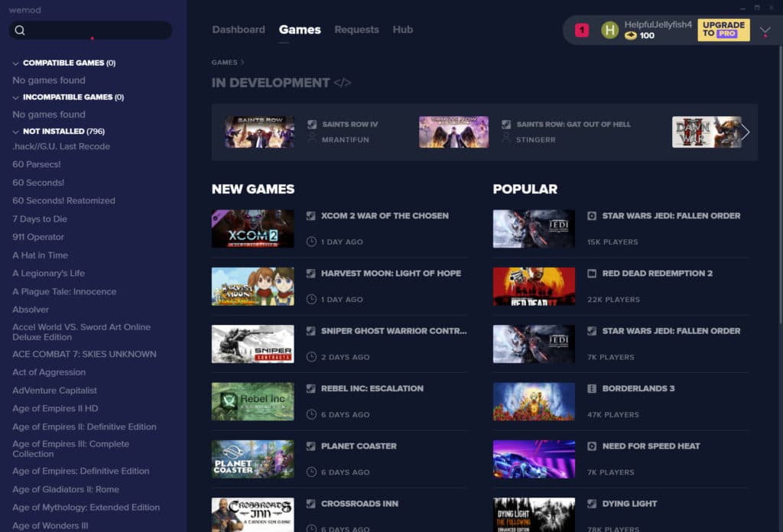Open Need for Speed Heat title
783x532 pixels.
pos(651,446)
